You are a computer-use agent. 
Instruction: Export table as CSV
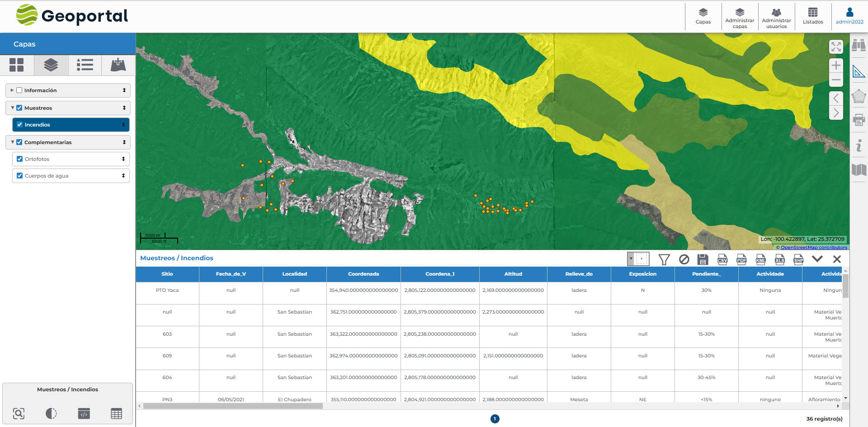[x=722, y=259]
